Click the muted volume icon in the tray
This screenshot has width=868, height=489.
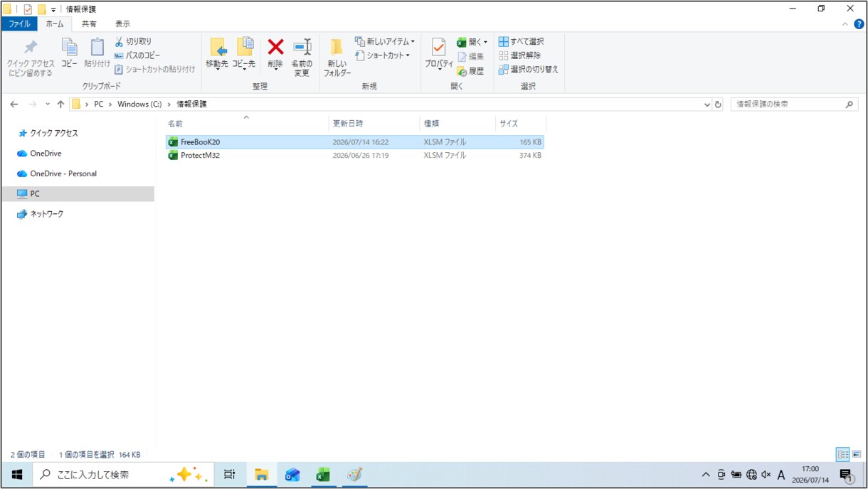766,475
